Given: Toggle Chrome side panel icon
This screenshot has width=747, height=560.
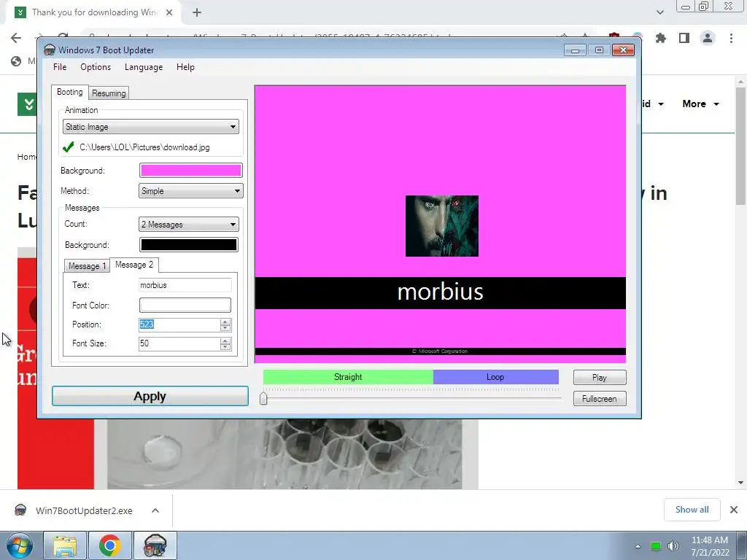Looking at the screenshot, I should [684, 38].
